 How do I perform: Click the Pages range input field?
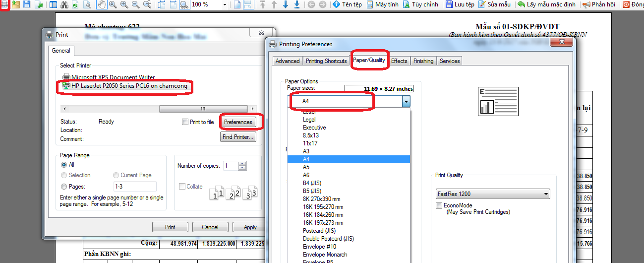coord(135,187)
